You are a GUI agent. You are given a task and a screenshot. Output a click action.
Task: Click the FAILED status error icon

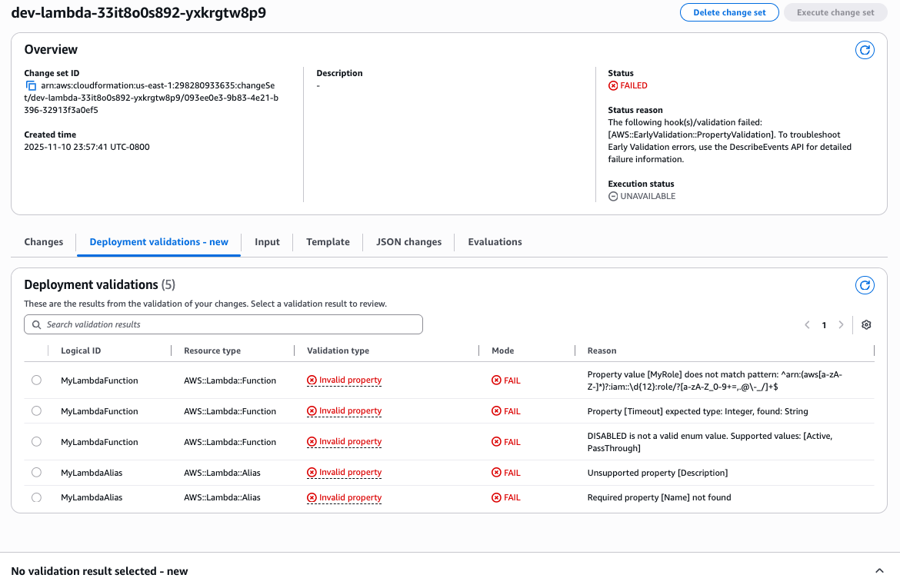[x=614, y=85]
